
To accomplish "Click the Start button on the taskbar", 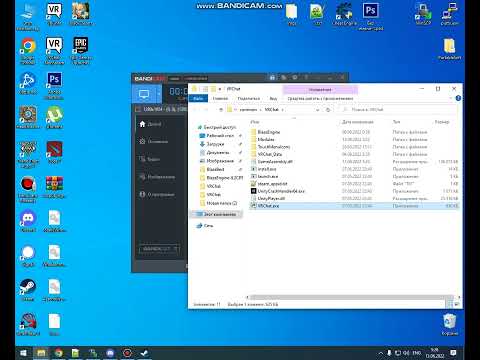I will pos(23,353).
